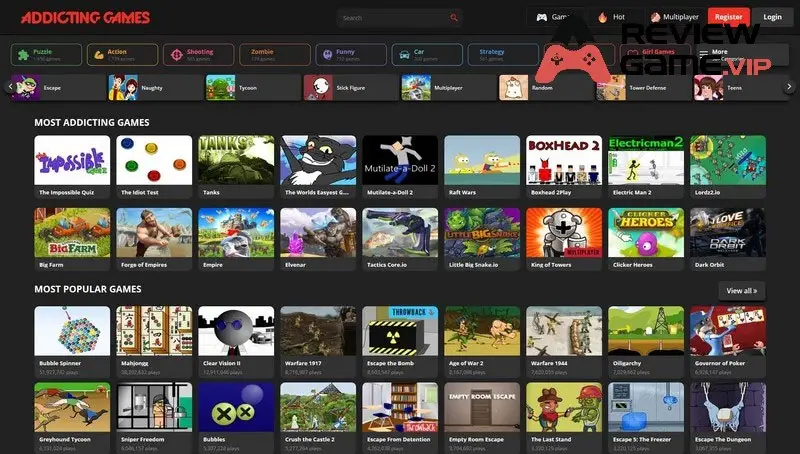Select the Puzzle category
Viewport: 800px width, 454px height.
(x=46, y=55)
